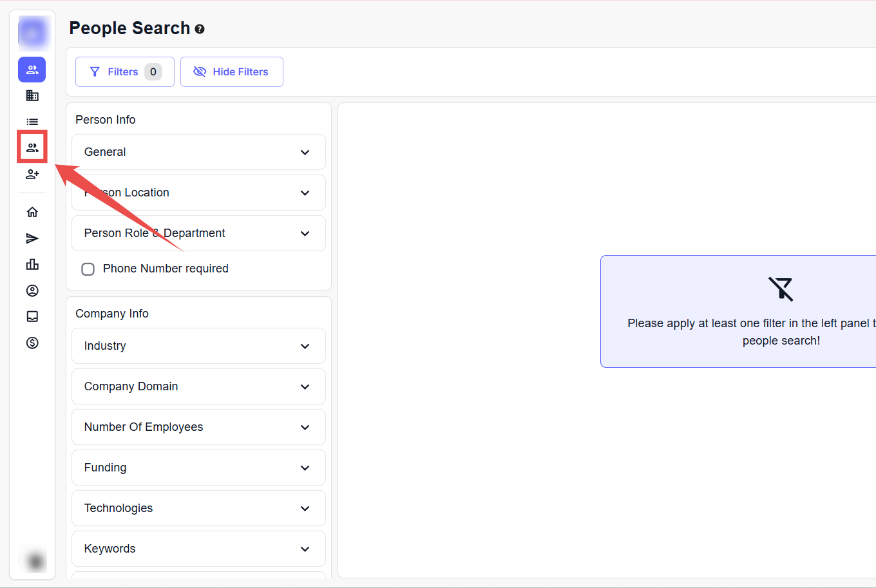Click the Hide Filters button

pyautogui.click(x=231, y=72)
